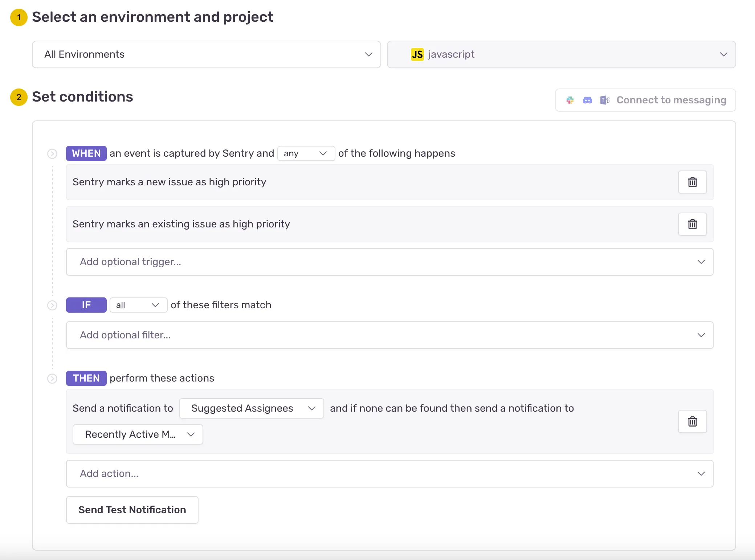Click the yellow JS project icon
The height and width of the screenshot is (560, 755).
tap(418, 54)
